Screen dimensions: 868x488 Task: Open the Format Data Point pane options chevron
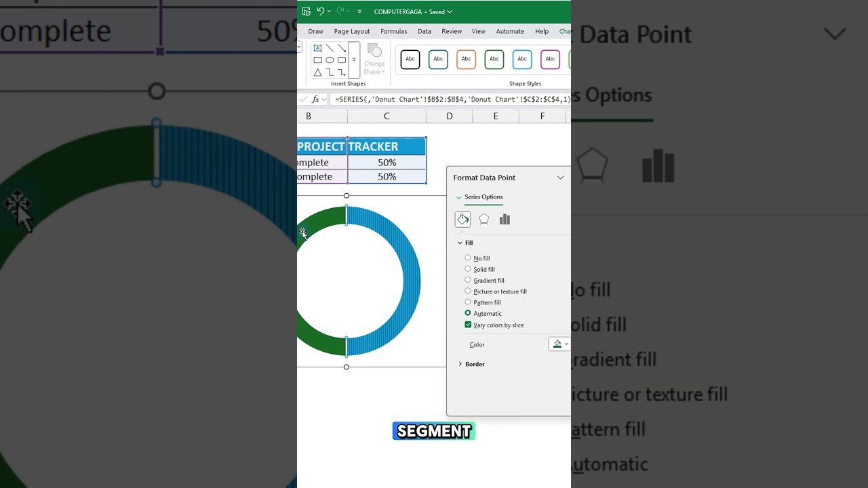point(560,178)
